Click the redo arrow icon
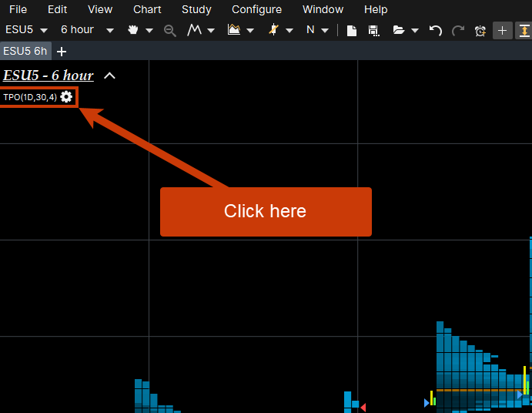This screenshot has height=413, width=532. [458, 30]
